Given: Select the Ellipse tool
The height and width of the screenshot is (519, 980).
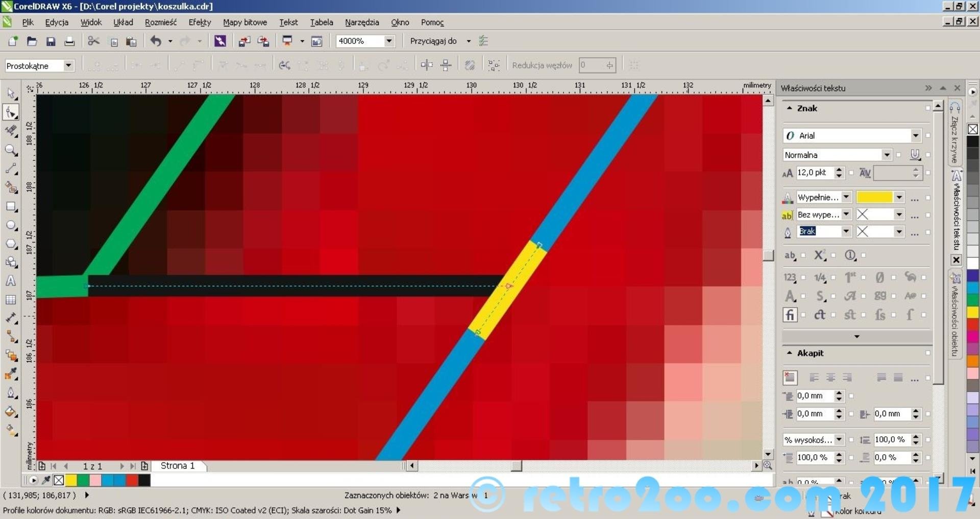Looking at the screenshot, I should [x=11, y=225].
